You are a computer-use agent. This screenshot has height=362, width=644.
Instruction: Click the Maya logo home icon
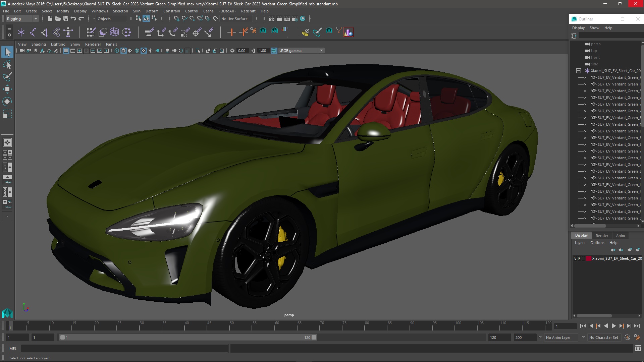tap(7, 313)
